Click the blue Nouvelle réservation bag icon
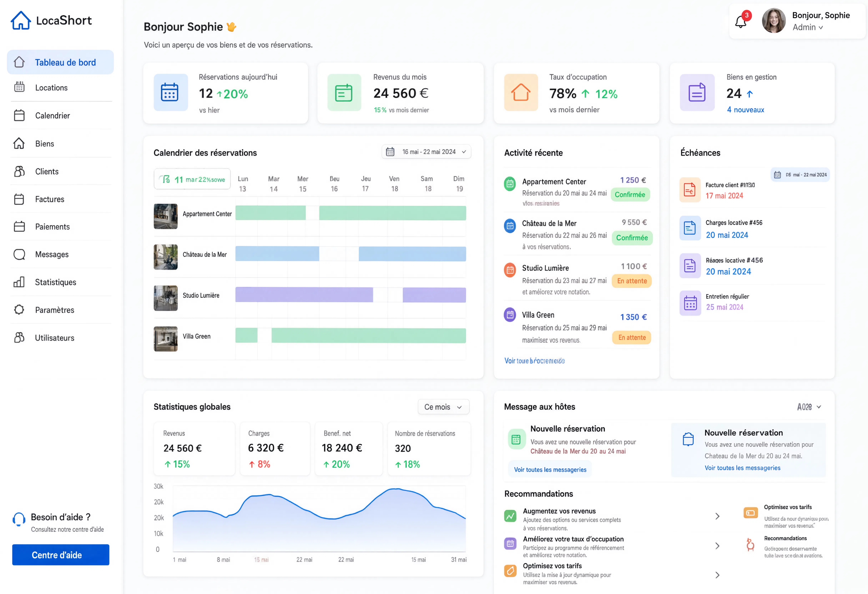Screen dimensions: 868x594 tap(688, 439)
